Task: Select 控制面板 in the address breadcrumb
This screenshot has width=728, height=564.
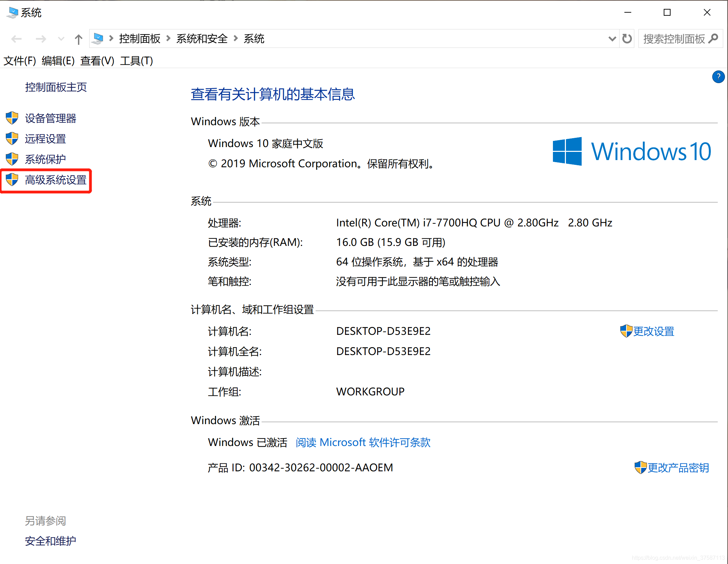Action: pos(140,39)
